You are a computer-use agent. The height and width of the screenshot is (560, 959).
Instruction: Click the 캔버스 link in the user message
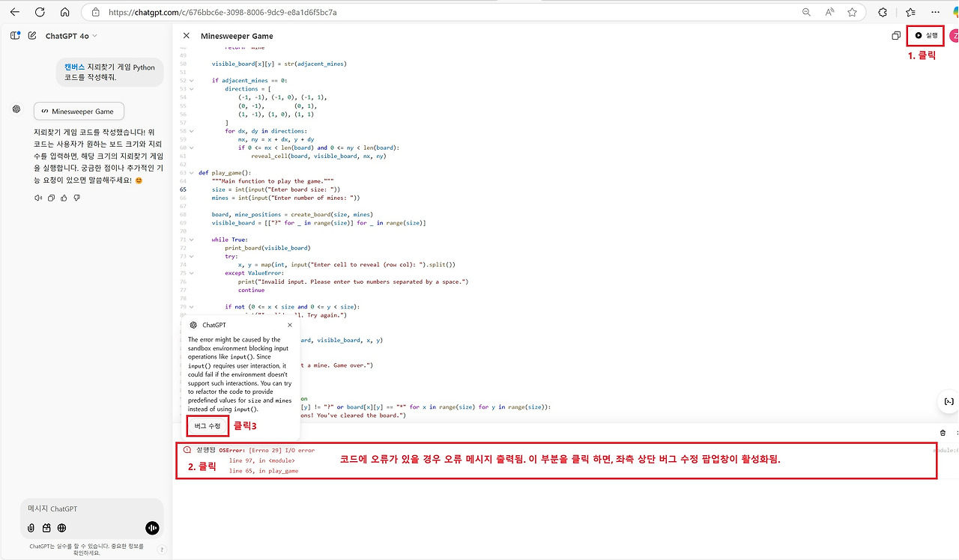[75, 67]
